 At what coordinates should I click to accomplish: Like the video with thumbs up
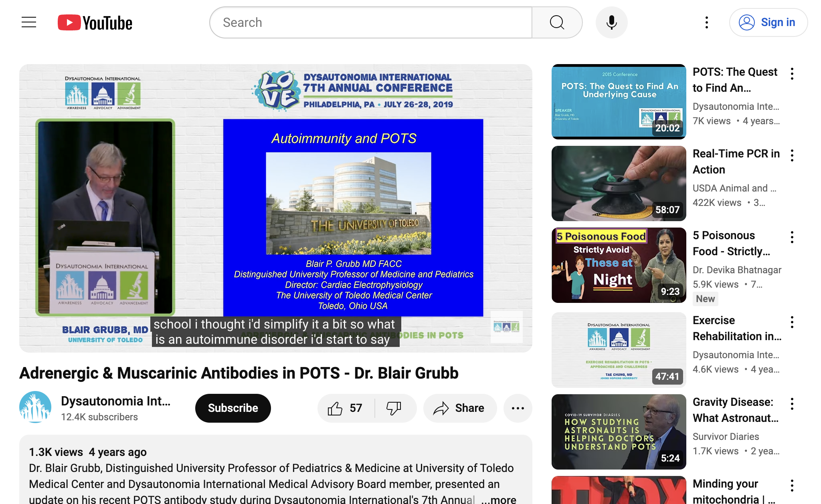point(346,408)
